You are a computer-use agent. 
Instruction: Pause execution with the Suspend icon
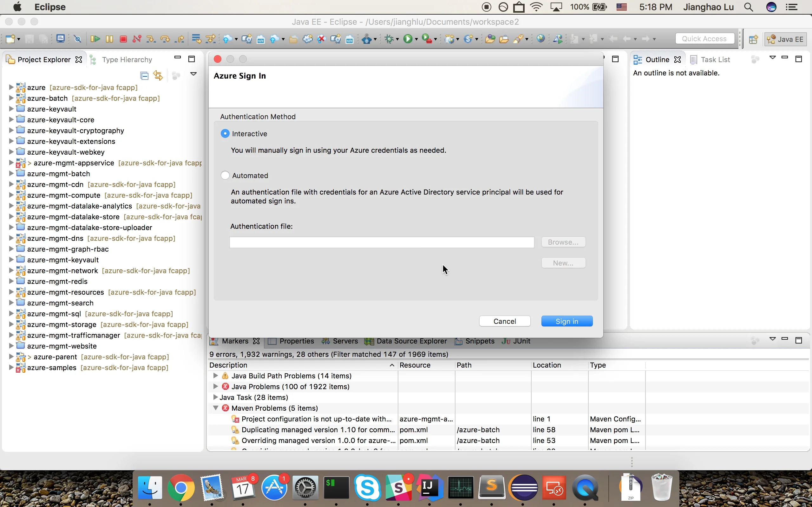(x=109, y=39)
